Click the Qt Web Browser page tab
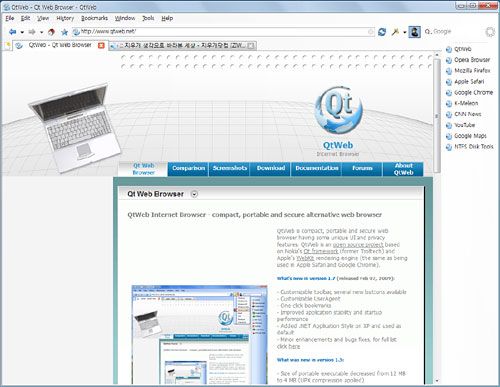The width and height of the screenshot is (500, 387). (x=143, y=169)
